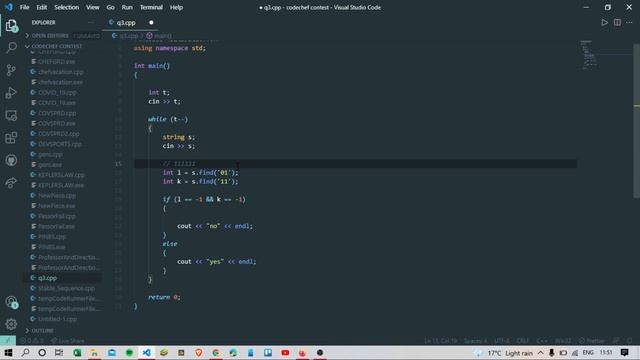Click Prettier in the status bar

592,341
